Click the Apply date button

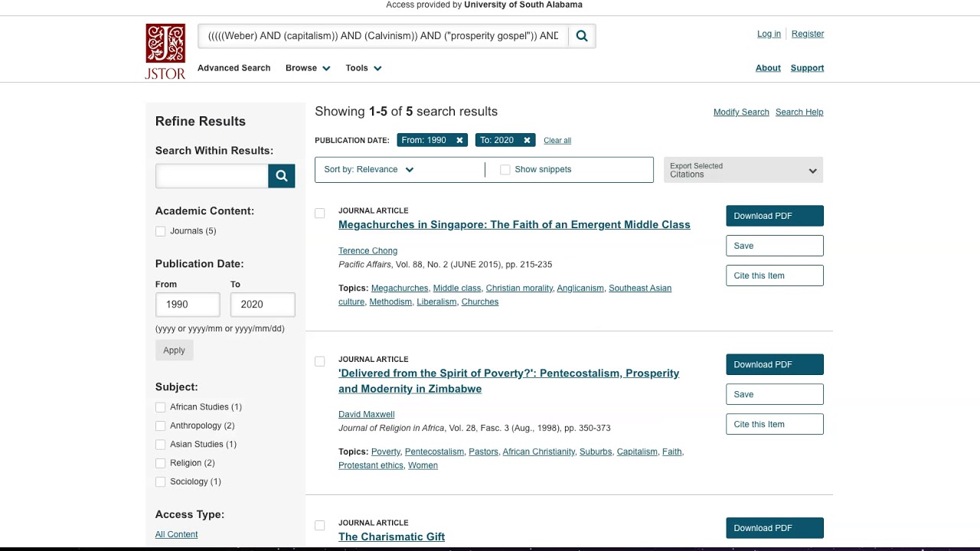[x=174, y=350]
